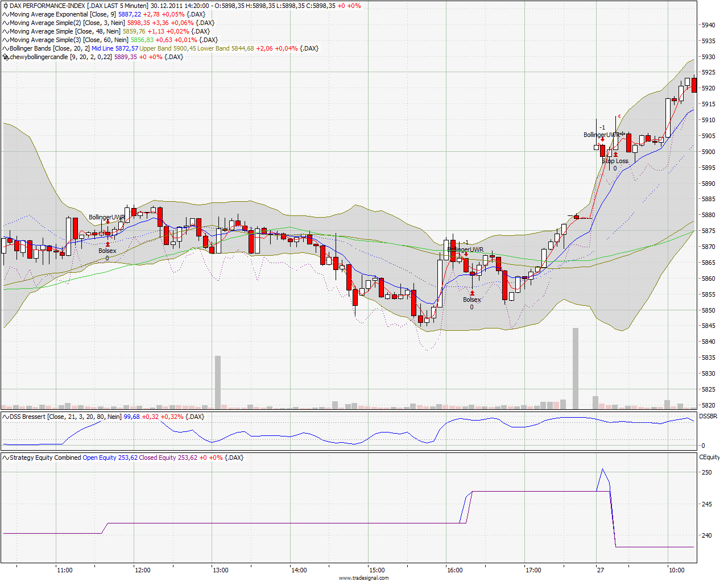This screenshot has height=582, width=728.
Task: Click the Bollinger Bands indicator icon
Action: (x=6, y=48)
